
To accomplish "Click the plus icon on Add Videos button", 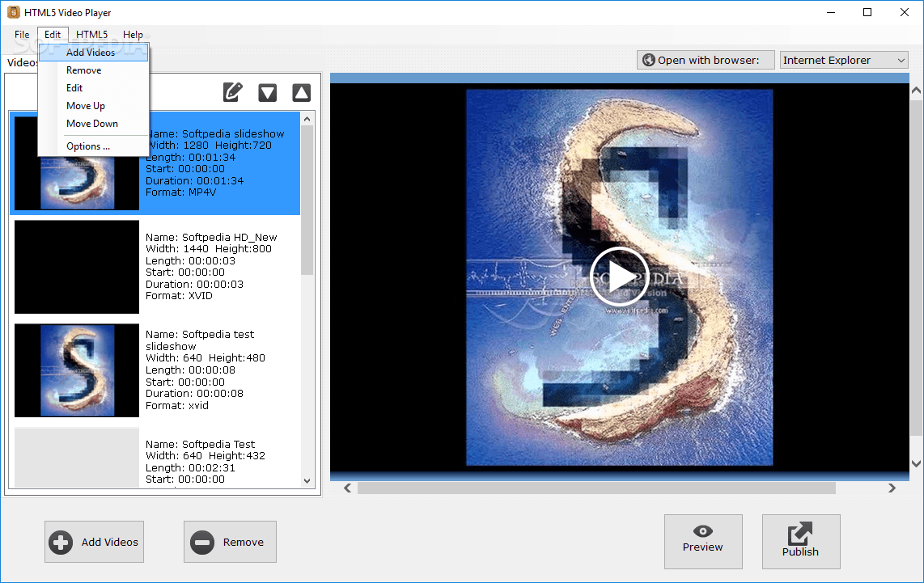I will point(61,542).
